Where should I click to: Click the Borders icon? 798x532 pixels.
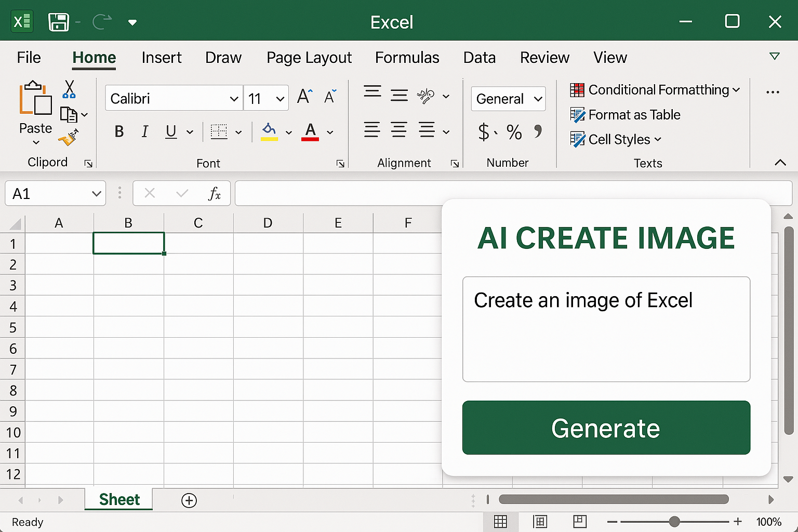(x=219, y=132)
